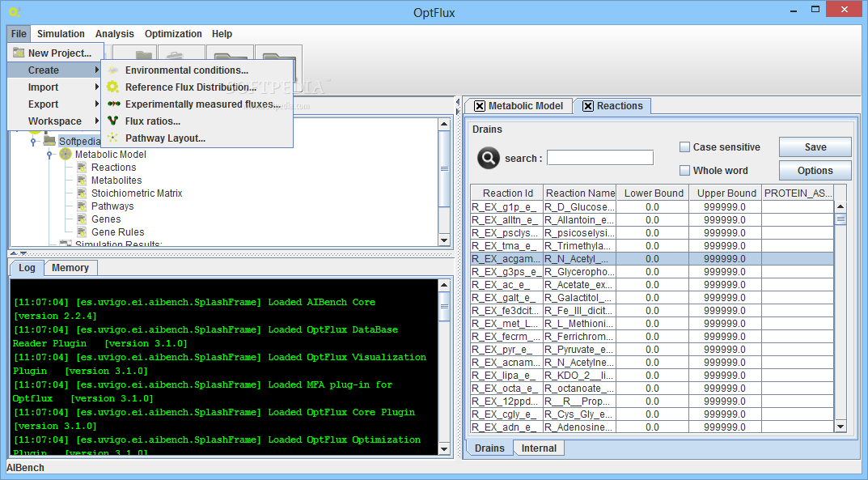
Task: Select the R_EX_pyr_e_ reaction cell
Action: 507,350
